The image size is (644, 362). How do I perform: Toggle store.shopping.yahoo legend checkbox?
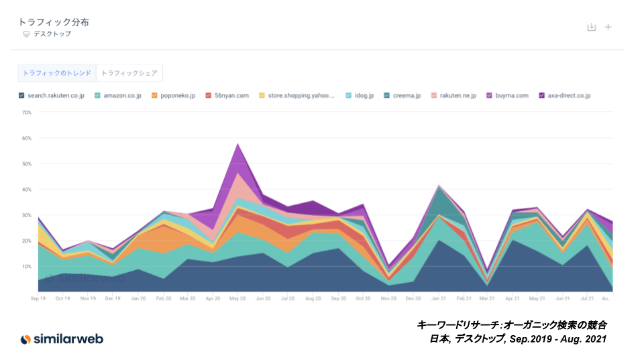[262, 96]
